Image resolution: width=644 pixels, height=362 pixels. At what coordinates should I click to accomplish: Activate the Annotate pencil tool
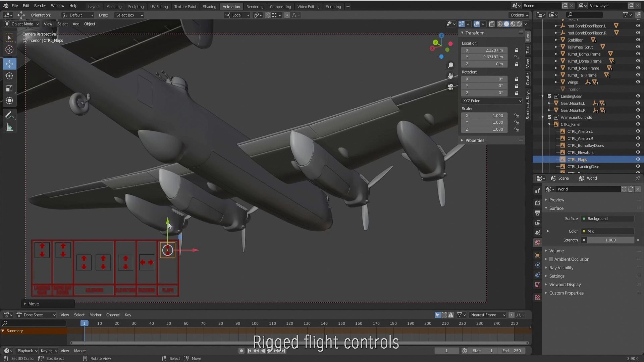[9, 115]
